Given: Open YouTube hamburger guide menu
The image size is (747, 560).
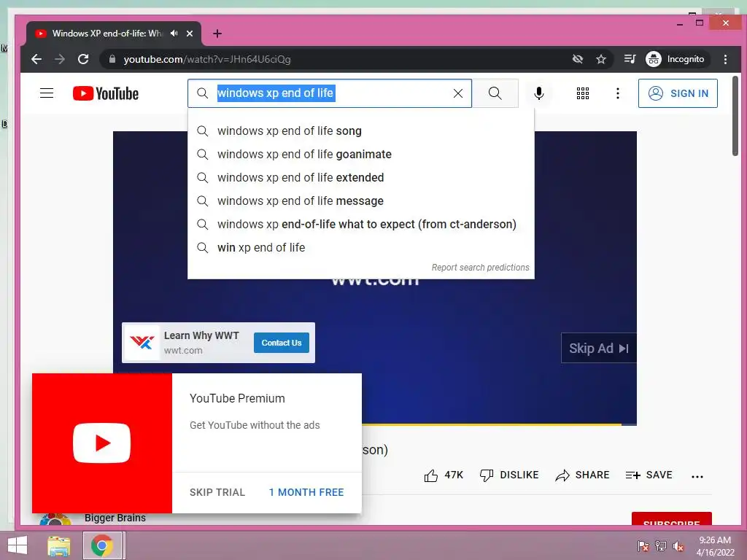Looking at the screenshot, I should 47,93.
